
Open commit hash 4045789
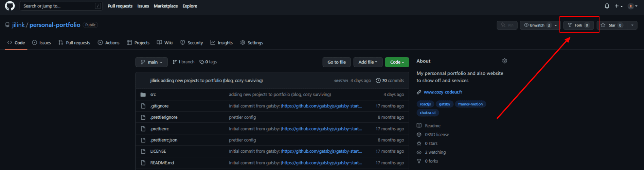click(x=341, y=81)
